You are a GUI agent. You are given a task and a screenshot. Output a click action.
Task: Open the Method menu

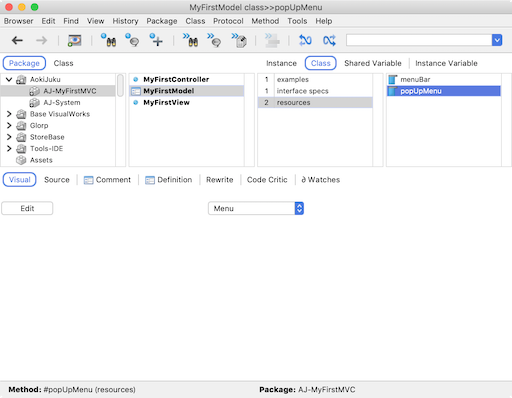(x=265, y=21)
